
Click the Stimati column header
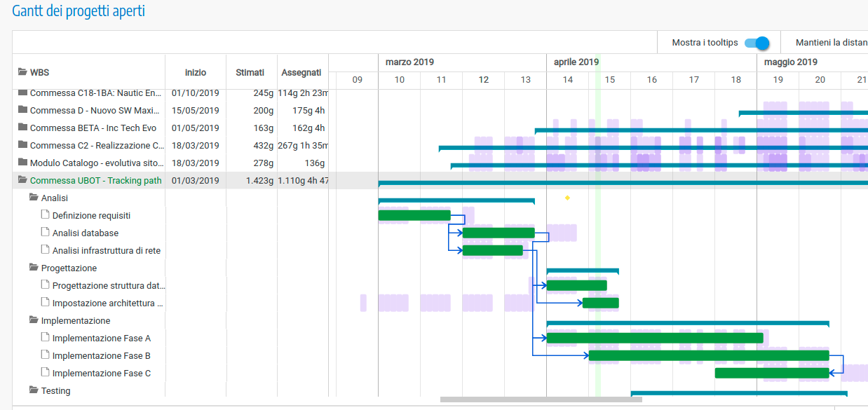click(x=250, y=72)
